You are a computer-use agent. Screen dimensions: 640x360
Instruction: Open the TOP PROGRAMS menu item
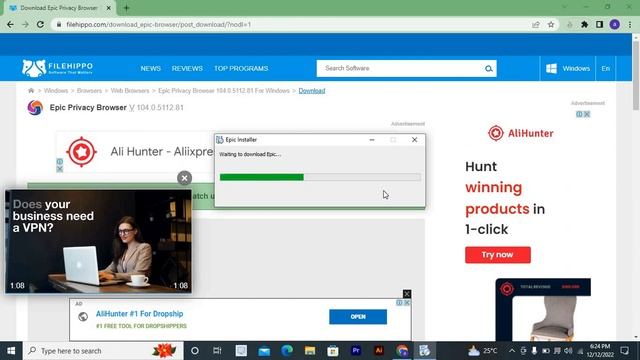[241, 69]
